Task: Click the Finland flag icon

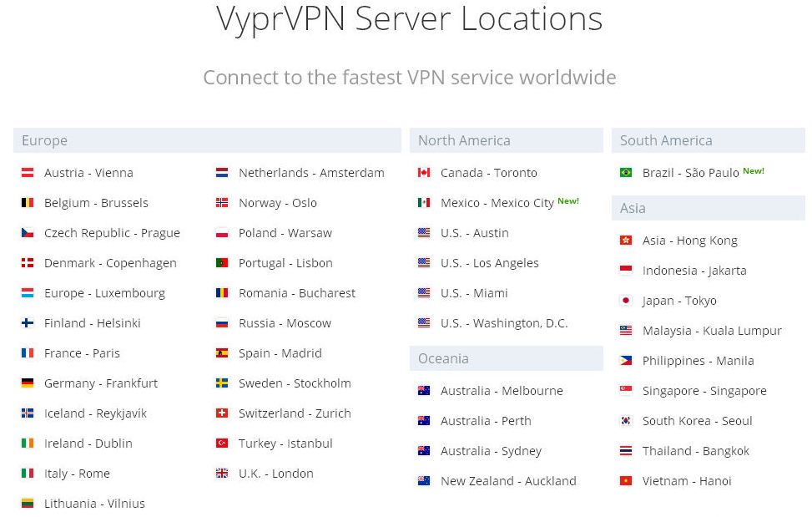Action: 28,322
